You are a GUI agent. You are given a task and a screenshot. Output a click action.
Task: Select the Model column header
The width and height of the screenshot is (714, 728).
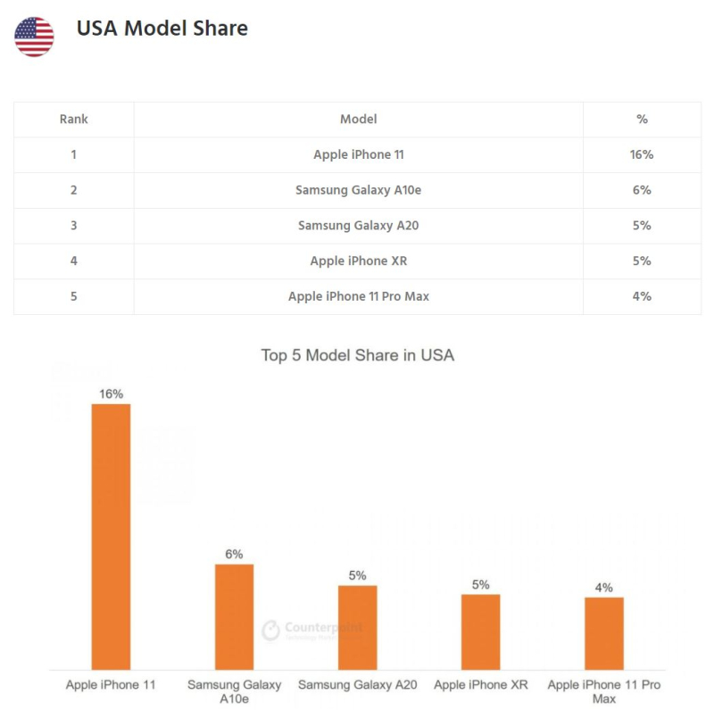358,120
